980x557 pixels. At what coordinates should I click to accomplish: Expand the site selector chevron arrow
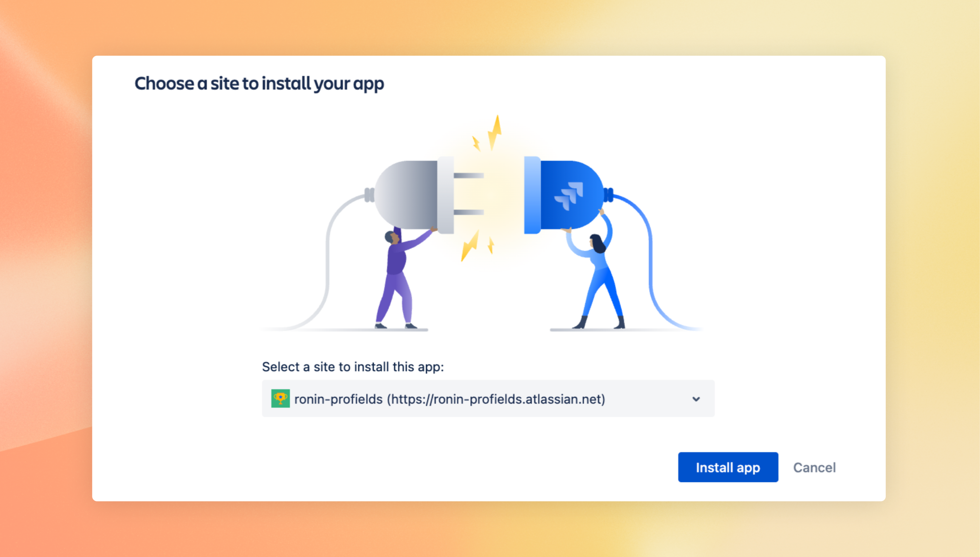coord(696,399)
